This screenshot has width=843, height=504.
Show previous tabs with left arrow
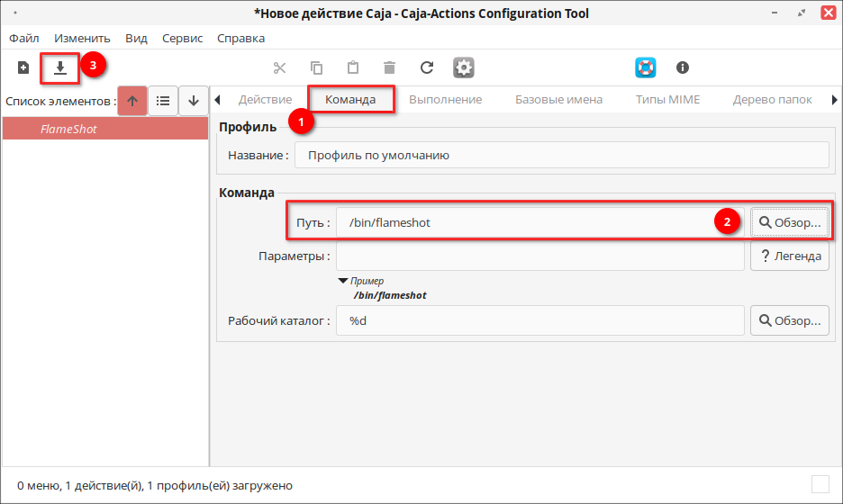point(217,99)
